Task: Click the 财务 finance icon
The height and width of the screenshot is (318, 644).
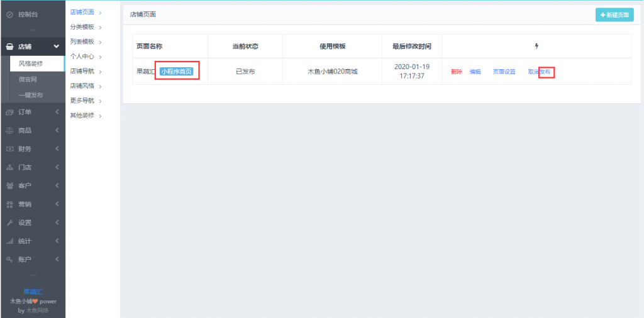Action: [9, 149]
